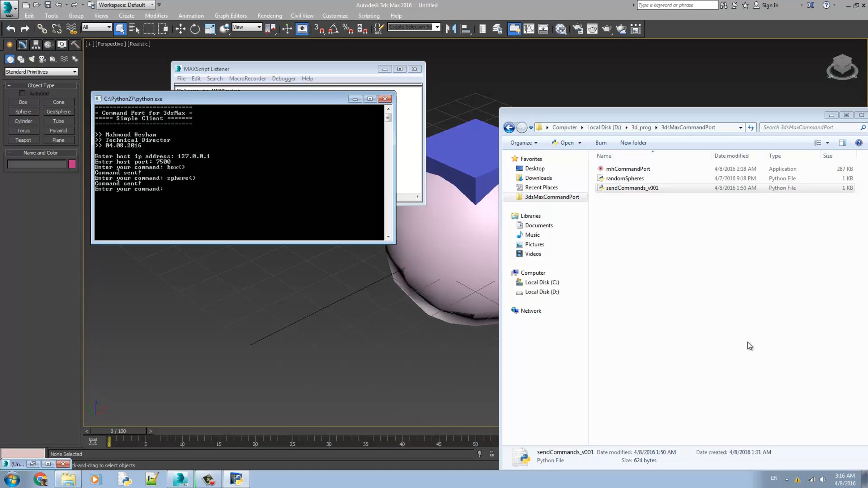Screen dimensions: 868x488
Task: Switch to the Motion command panel
Action: tap(48, 45)
